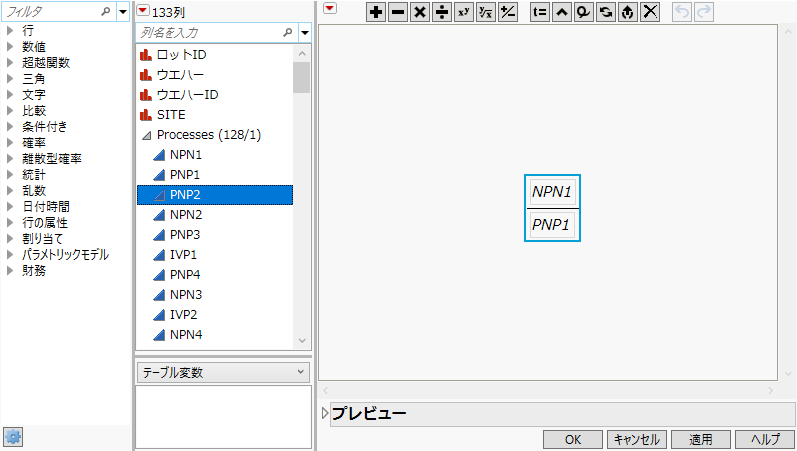Click the switch terms (circular arrows) button
This screenshot has width=797, height=451.
coord(606,12)
